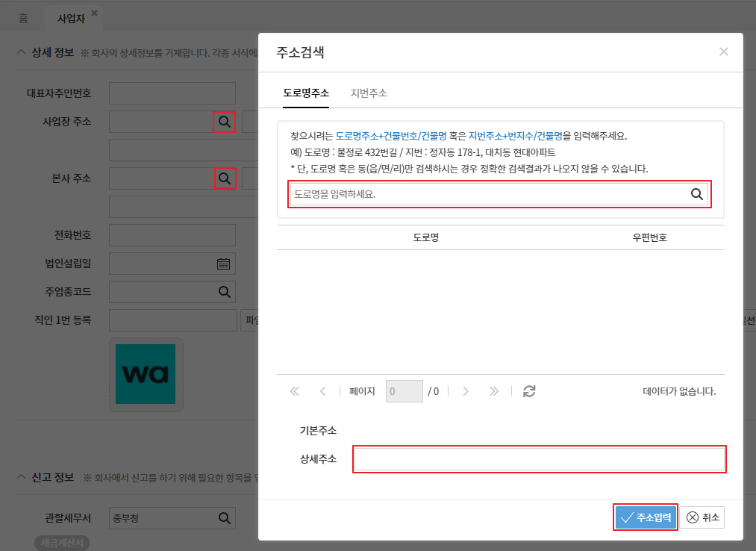The height and width of the screenshot is (551, 756).
Task: Close the 주소검색 dialog with X
Action: [x=723, y=52]
